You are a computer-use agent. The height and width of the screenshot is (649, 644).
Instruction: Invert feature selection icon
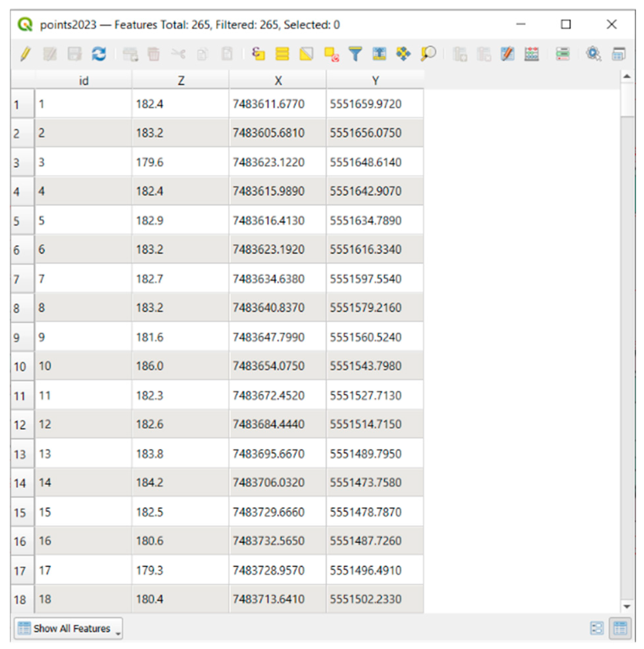306,54
